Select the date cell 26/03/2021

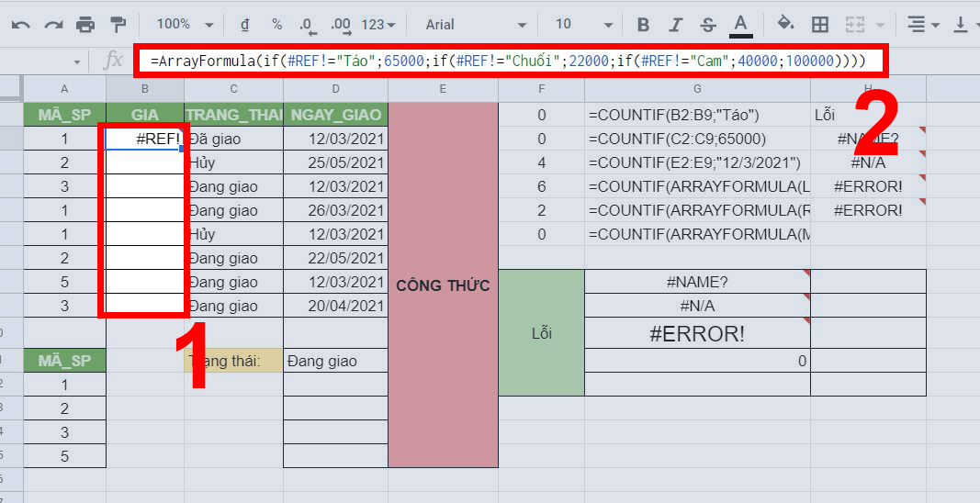point(335,210)
